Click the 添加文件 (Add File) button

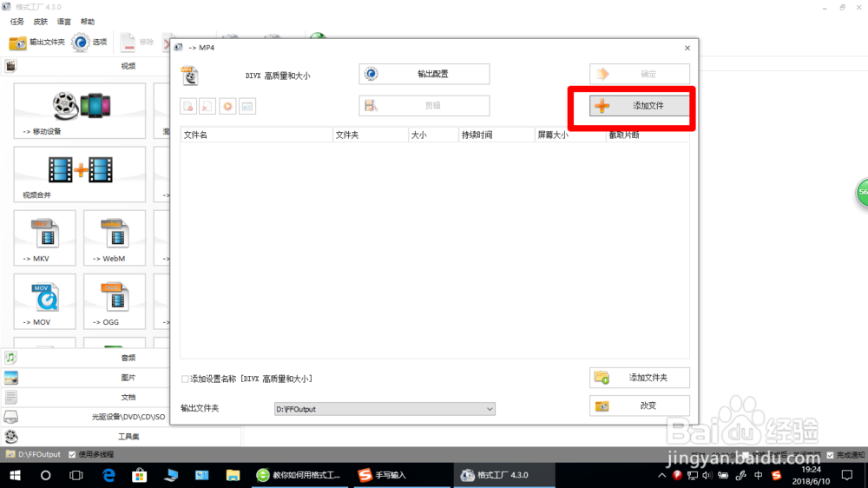click(640, 106)
